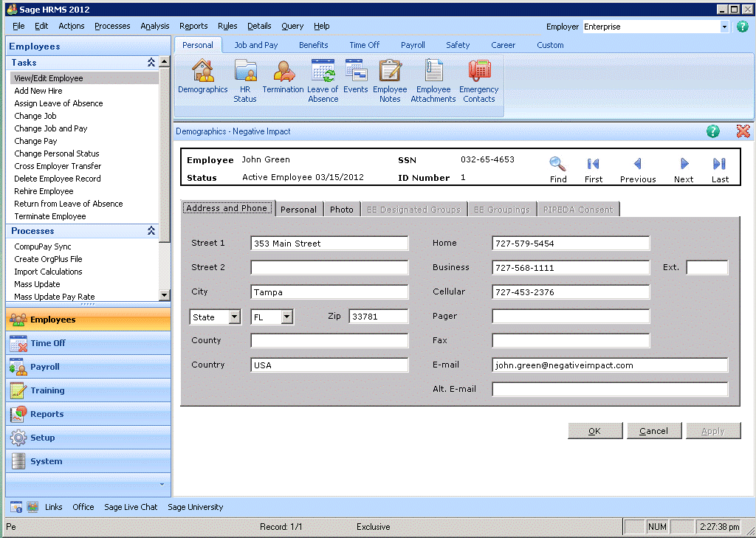756x538 pixels.
Task: Click the OK button
Action: tap(595, 431)
